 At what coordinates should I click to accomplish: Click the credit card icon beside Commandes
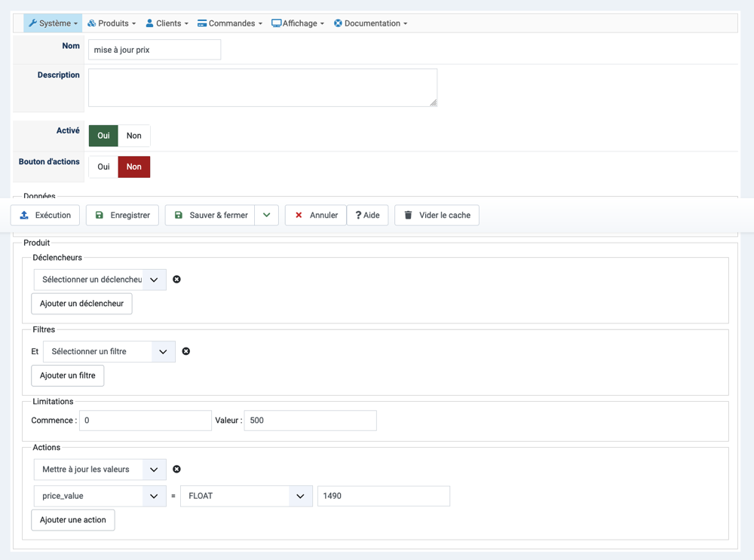202,23
